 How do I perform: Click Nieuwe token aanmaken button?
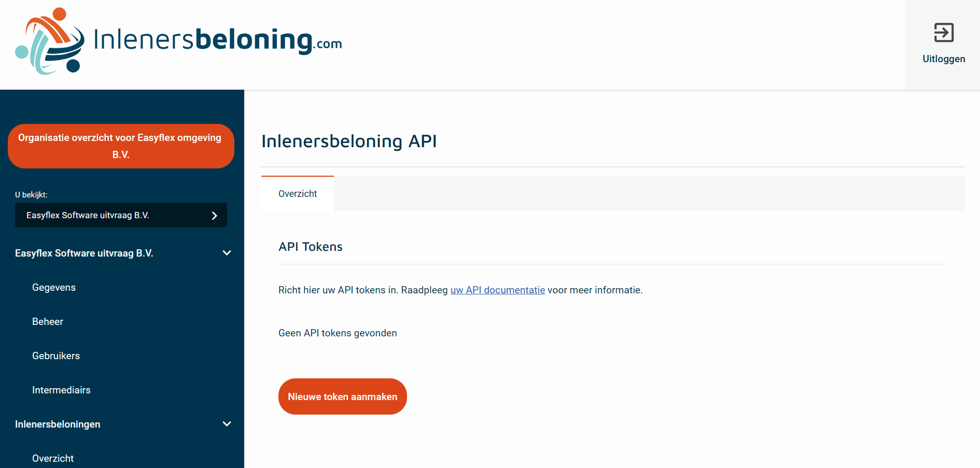[343, 396]
